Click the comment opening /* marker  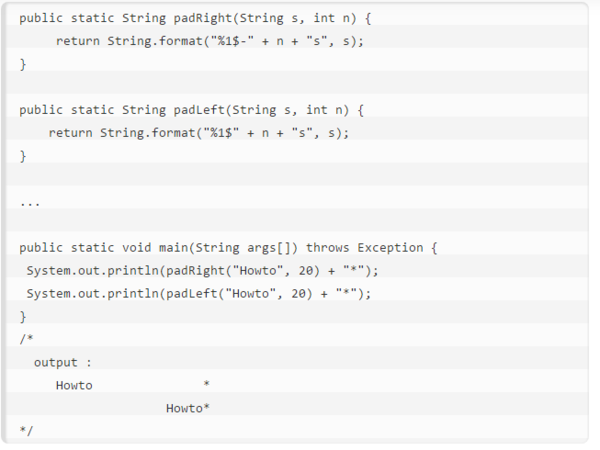26,339
